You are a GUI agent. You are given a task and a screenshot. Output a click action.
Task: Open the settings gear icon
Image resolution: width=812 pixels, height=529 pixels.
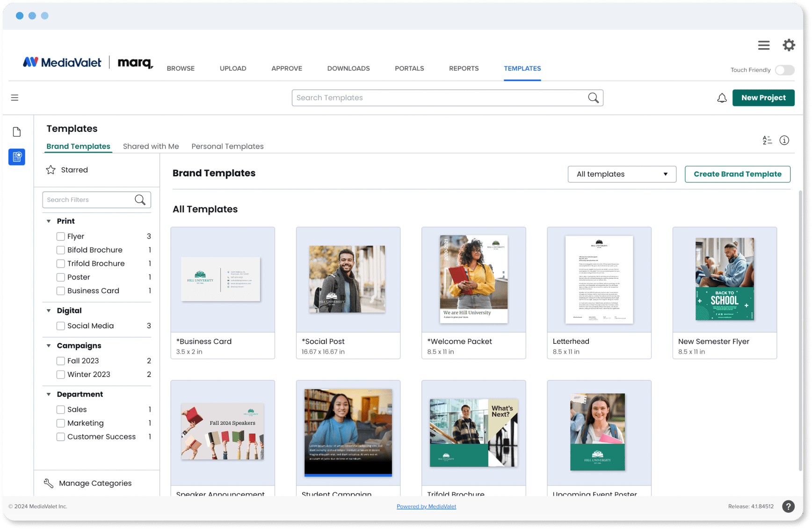789,45
